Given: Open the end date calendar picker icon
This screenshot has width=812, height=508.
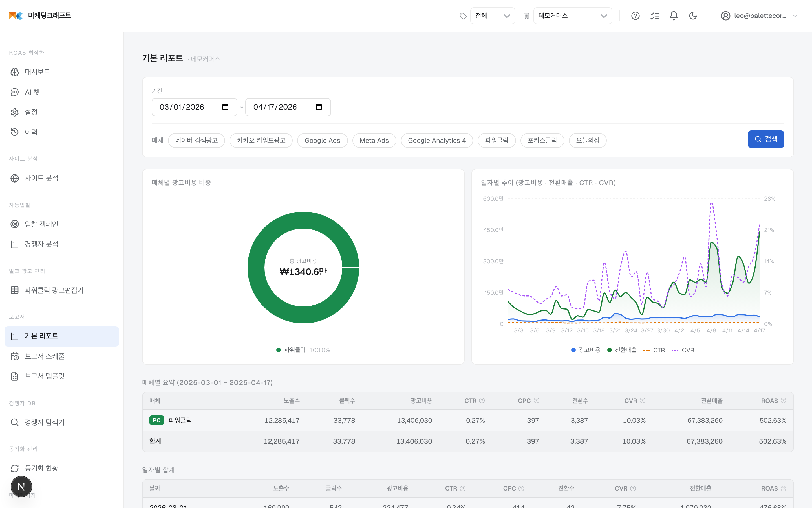Looking at the screenshot, I should click(319, 107).
